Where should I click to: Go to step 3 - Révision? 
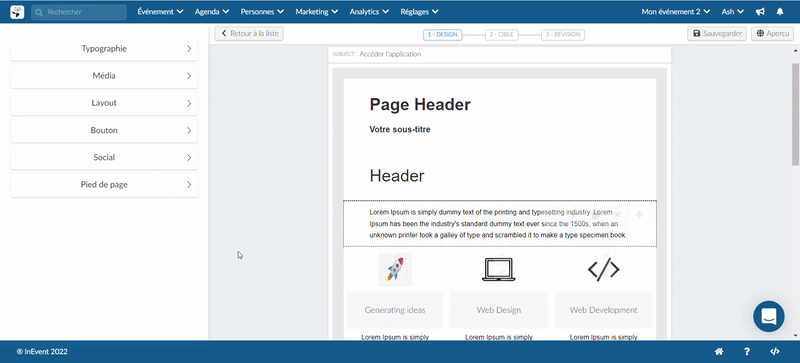563,35
